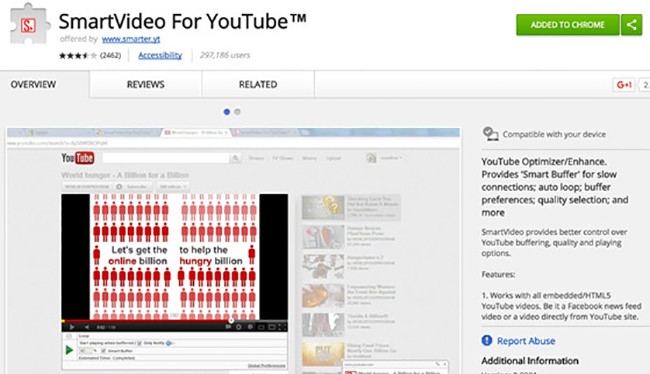Toggle the Only Notify checkbox
Image resolution: width=650 pixels, height=374 pixels.
pos(139,343)
